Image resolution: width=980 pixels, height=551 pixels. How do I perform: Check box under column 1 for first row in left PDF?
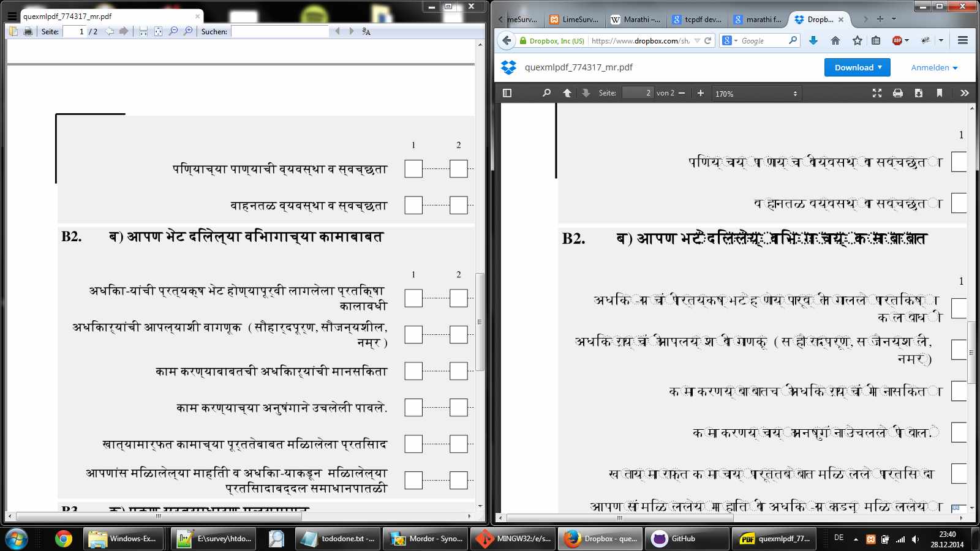tap(413, 168)
